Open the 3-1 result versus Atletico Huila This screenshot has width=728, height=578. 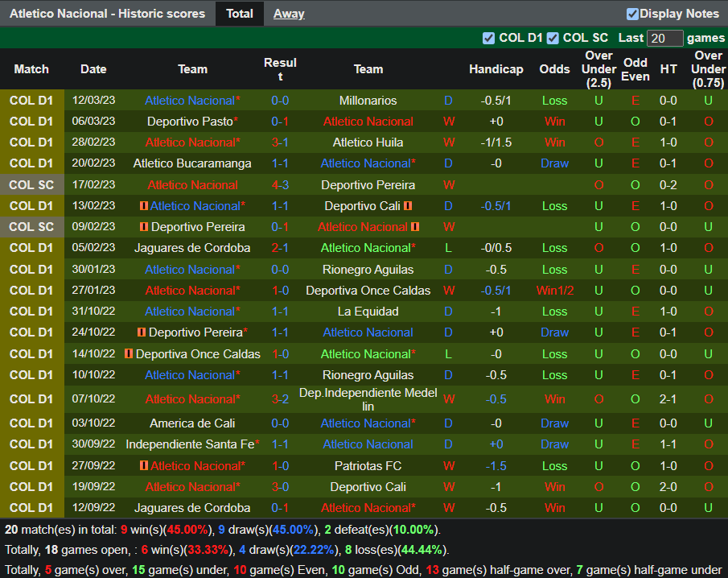280,142
